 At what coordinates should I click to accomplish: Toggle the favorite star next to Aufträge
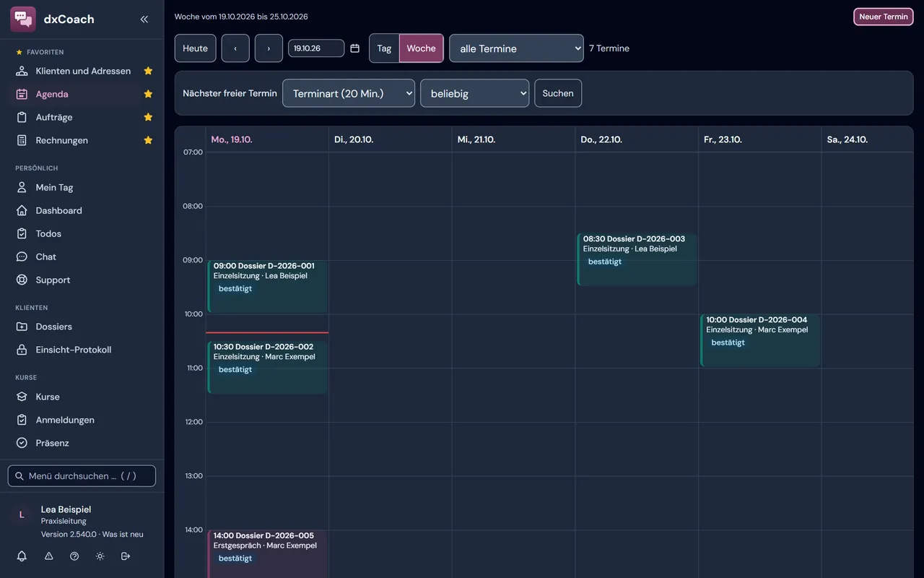[148, 117]
